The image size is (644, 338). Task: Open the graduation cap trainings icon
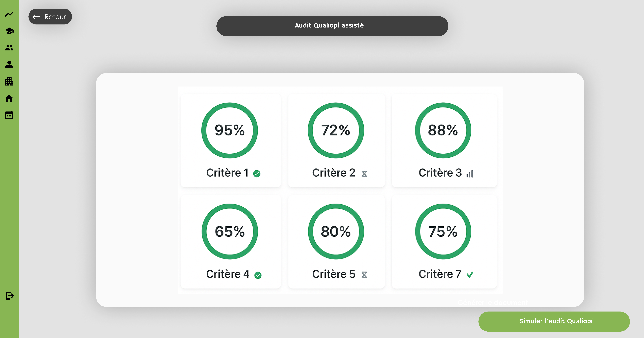pyautogui.click(x=9, y=31)
